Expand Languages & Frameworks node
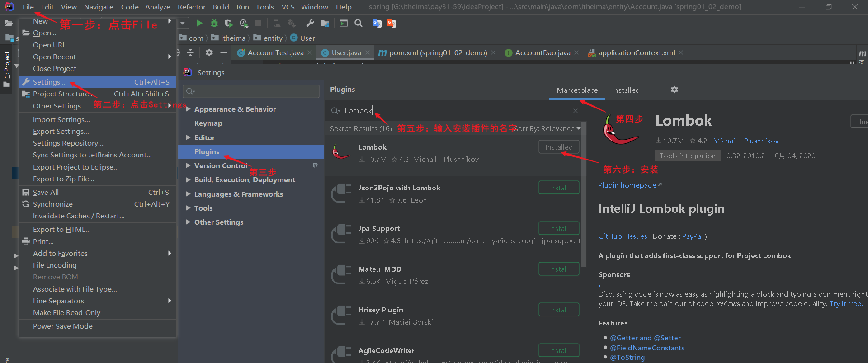The width and height of the screenshot is (868, 363). click(188, 194)
